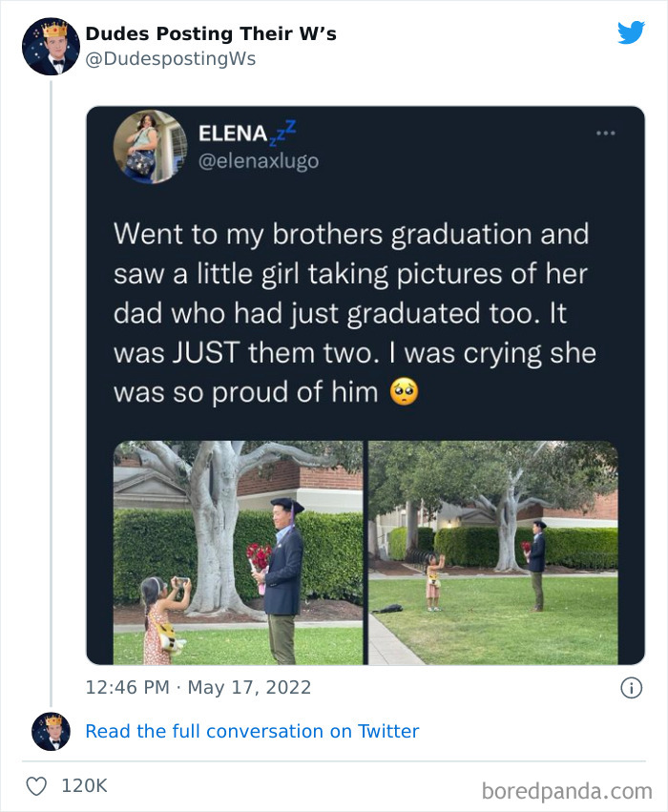Open the three-dot menu on Elena's tweet

(605, 133)
